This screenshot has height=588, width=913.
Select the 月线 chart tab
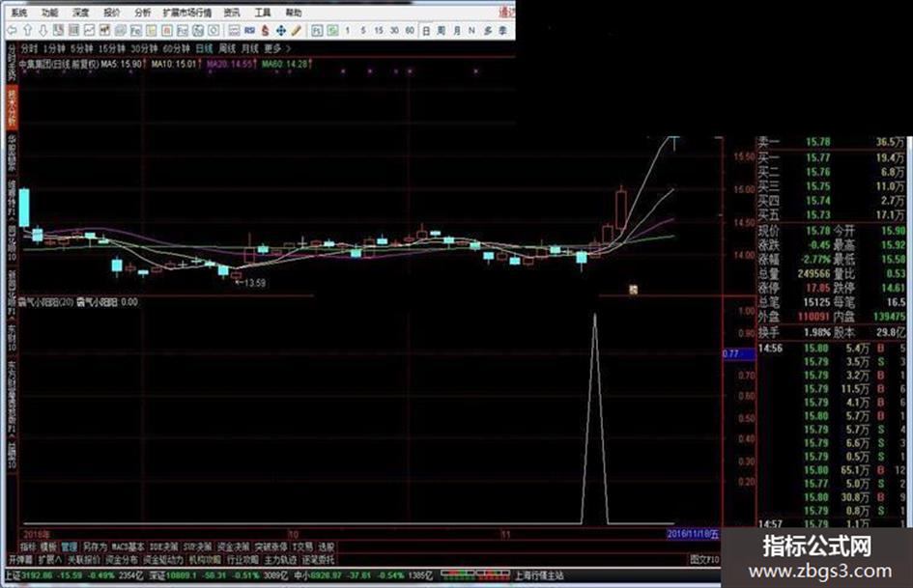[x=250, y=48]
